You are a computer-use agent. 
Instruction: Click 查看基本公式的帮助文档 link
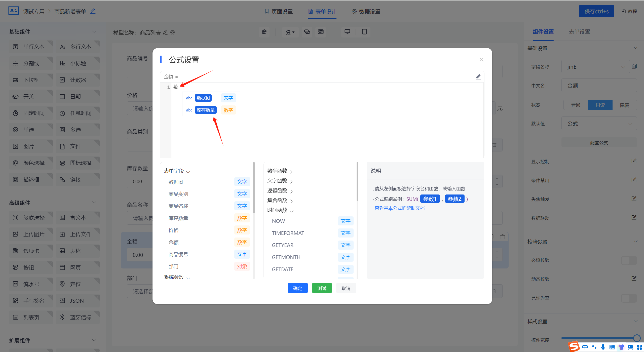click(x=399, y=208)
